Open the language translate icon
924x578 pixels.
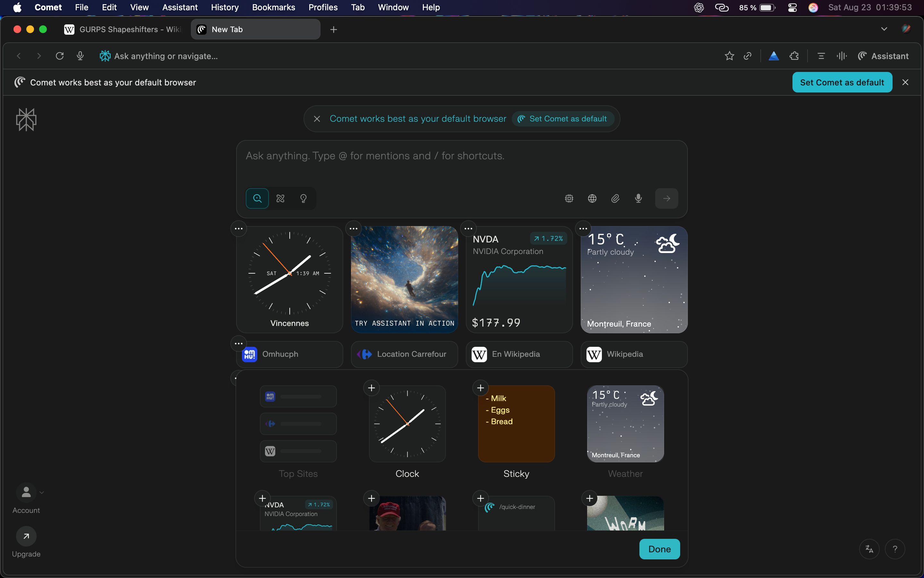click(869, 549)
